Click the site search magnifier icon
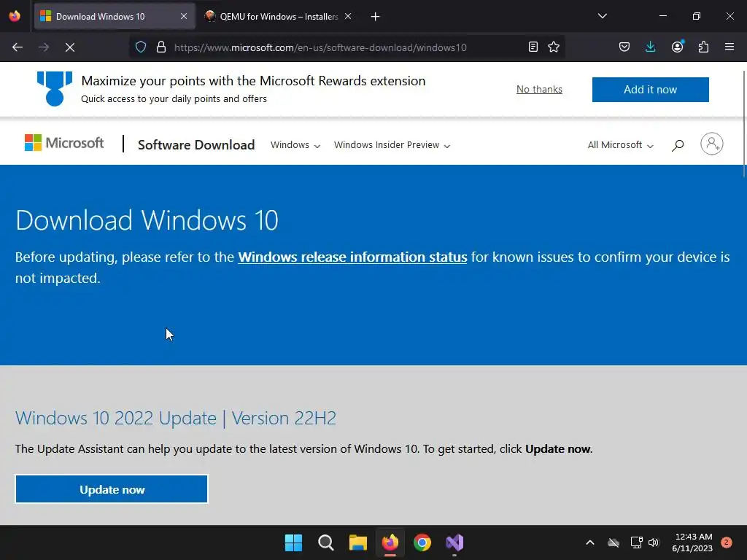Viewport: 747px width, 560px height. [678, 145]
